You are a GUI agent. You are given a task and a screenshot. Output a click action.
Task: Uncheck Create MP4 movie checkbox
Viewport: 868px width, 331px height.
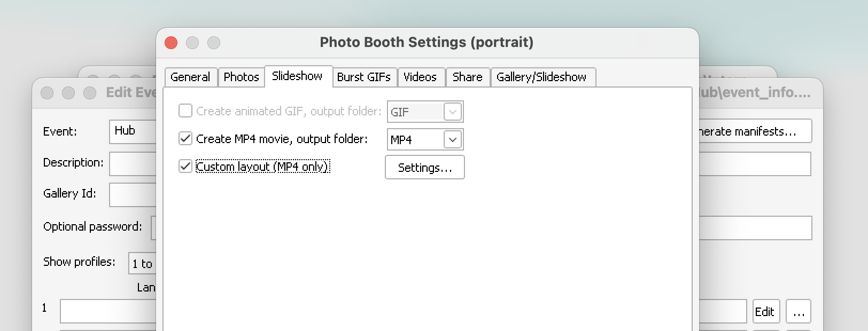(185, 139)
